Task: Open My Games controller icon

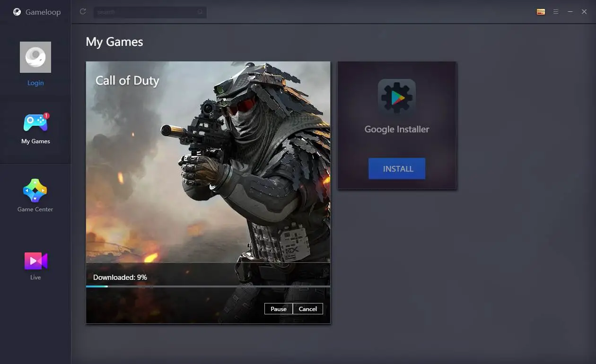Action: click(36, 122)
